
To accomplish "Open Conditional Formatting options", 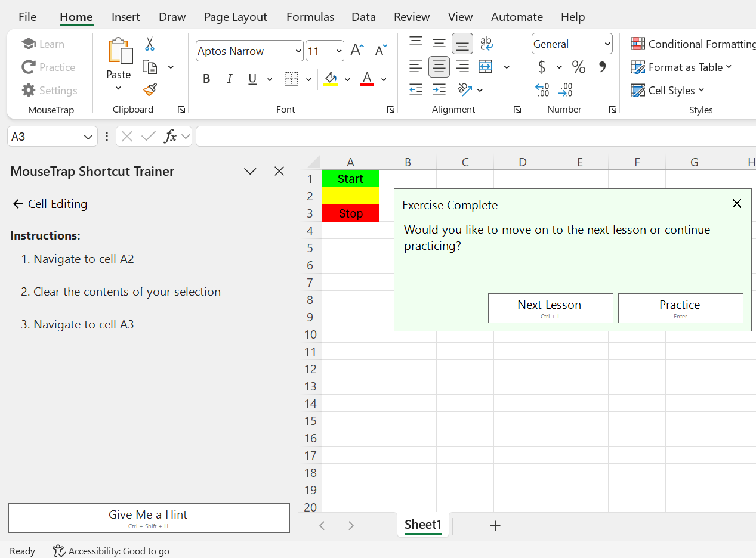I will [692, 43].
